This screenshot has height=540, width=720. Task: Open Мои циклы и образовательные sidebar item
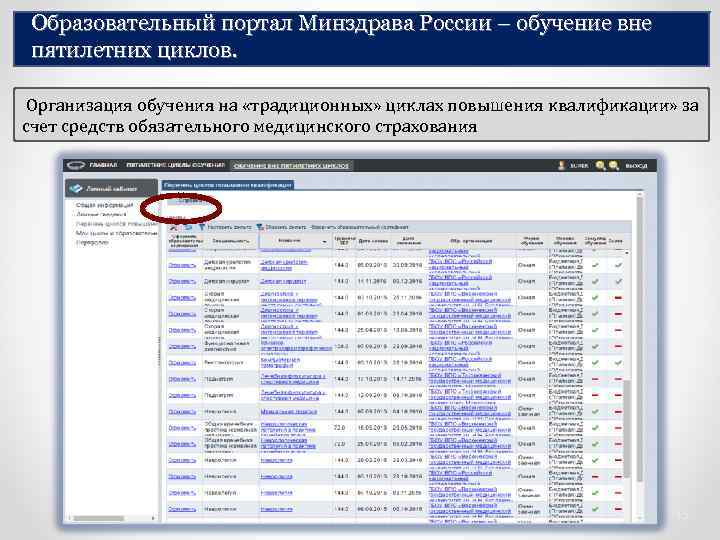pos(117,233)
